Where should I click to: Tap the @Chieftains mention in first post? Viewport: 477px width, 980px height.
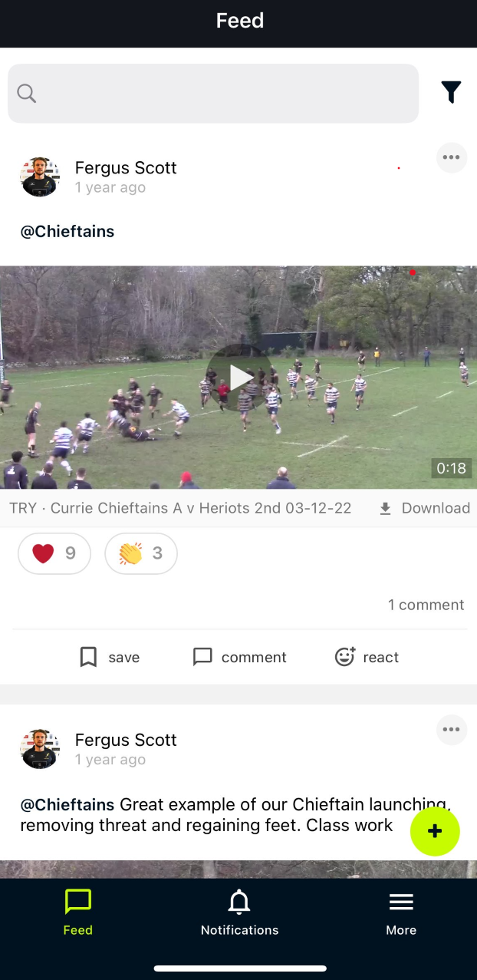coord(67,232)
